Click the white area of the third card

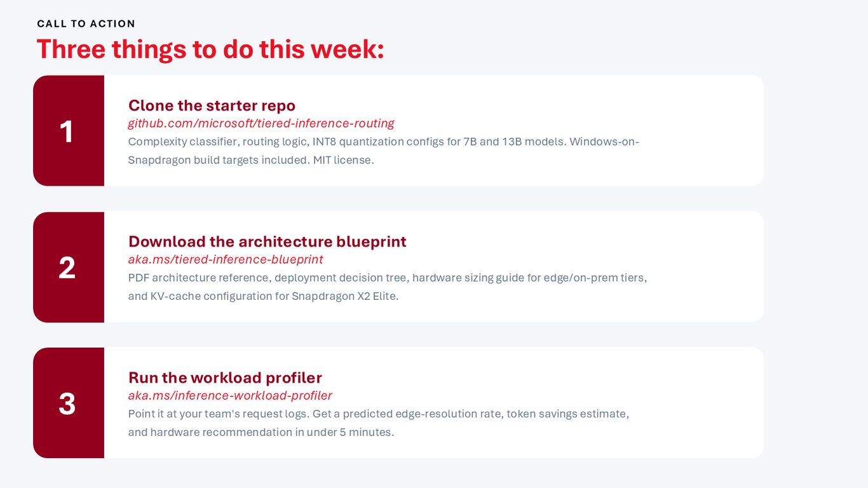tap(699, 403)
